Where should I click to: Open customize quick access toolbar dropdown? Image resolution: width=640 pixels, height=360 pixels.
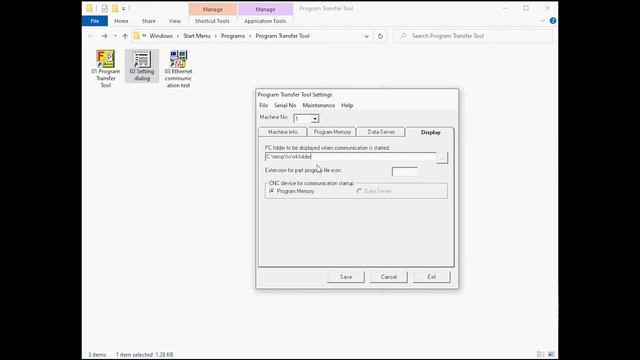click(x=123, y=8)
